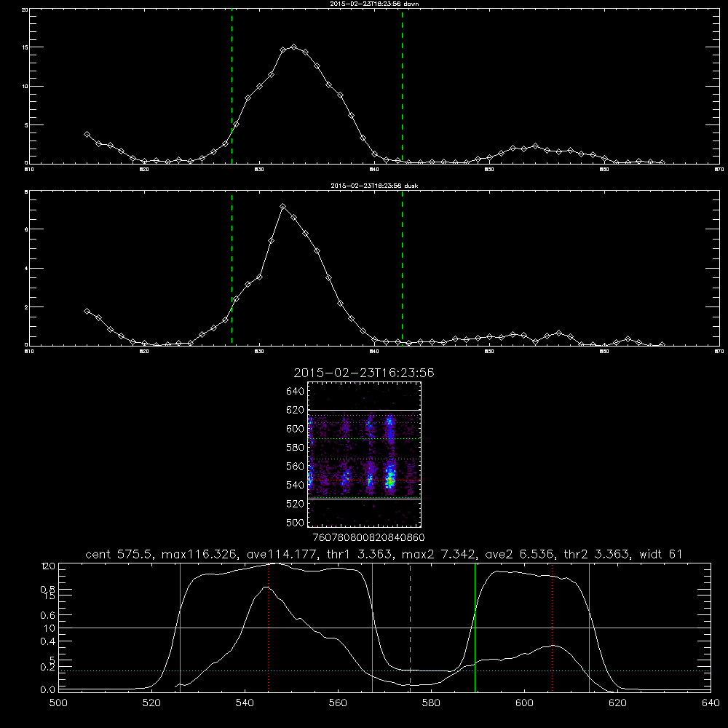Click left green dashed line in dusk plot
Screen dimensions: 728x728
point(232,269)
